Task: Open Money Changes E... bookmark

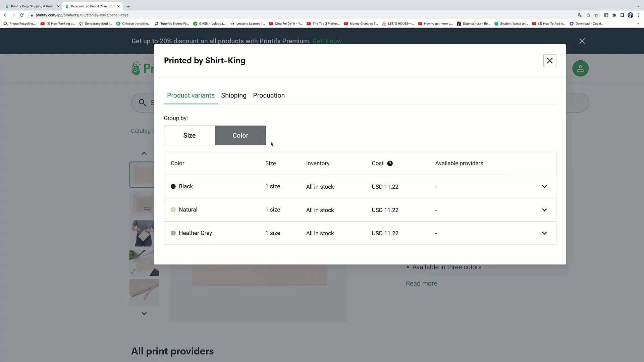Action: [x=361, y=24]
